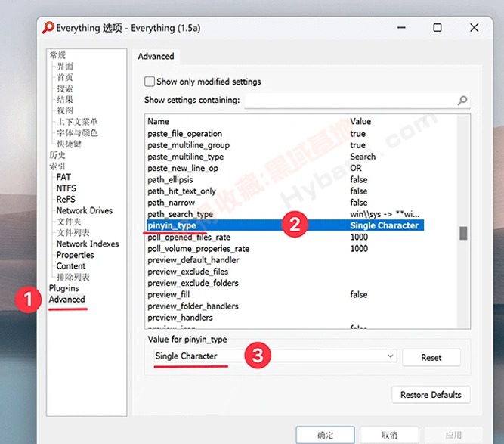Screen dimensions: 504x444
Task: Select Content in the options tree
Action: click(71, 266)
